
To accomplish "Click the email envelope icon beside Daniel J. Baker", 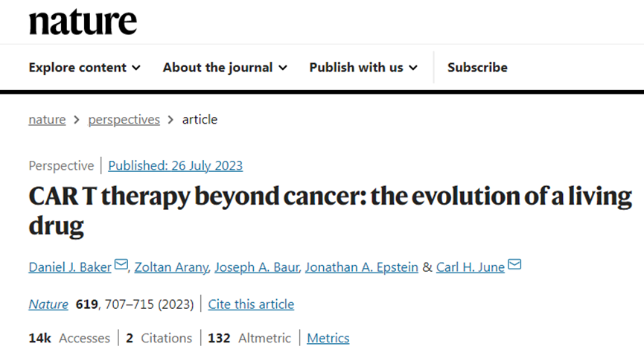I will coord(121,264).
